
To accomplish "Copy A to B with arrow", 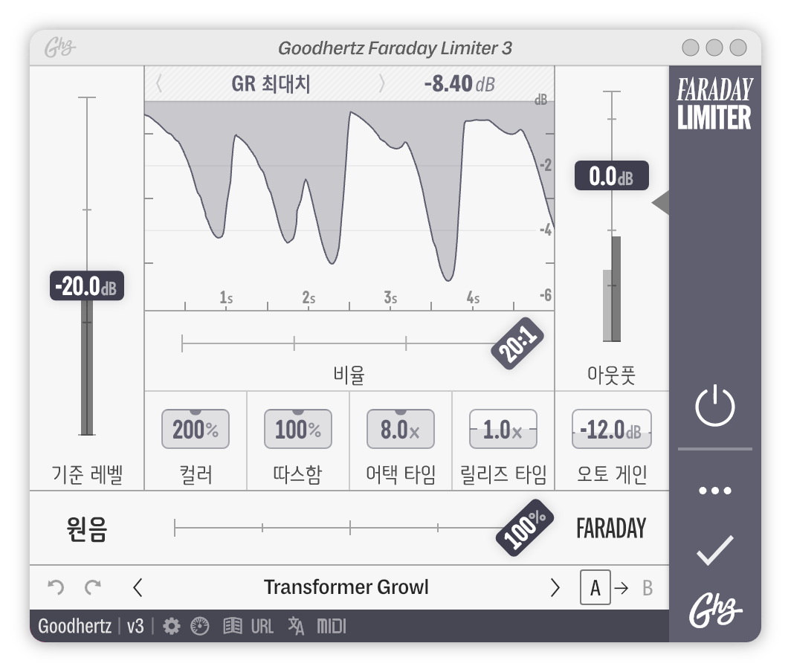I will tap(621, 588).
